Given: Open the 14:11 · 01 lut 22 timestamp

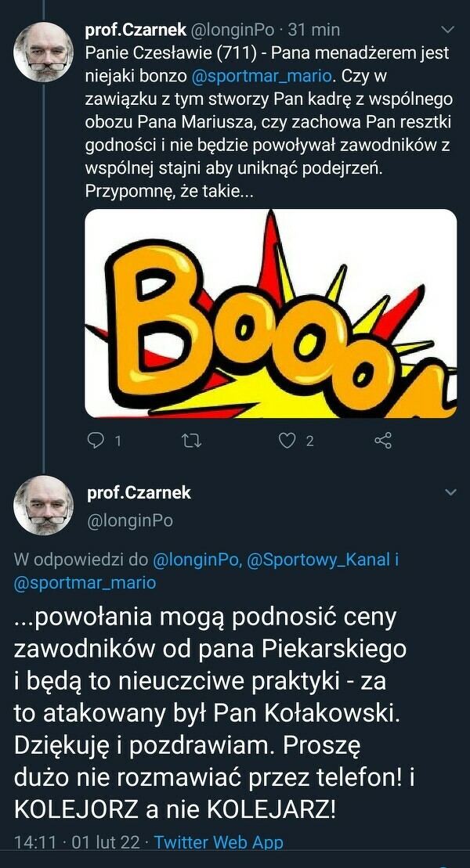Looking at the screenshot, I should (77, 842).
